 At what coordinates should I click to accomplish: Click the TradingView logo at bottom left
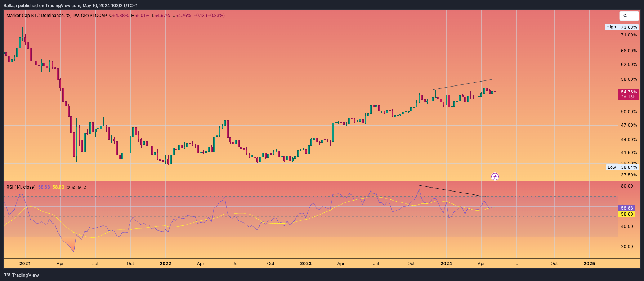pyautogui.click(x=21, y=275)
